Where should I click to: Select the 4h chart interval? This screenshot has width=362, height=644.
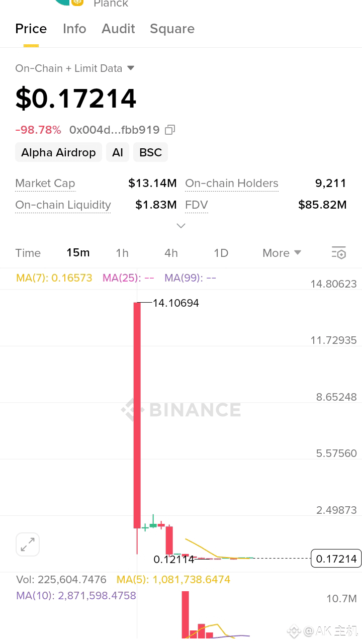coord(171,253)
